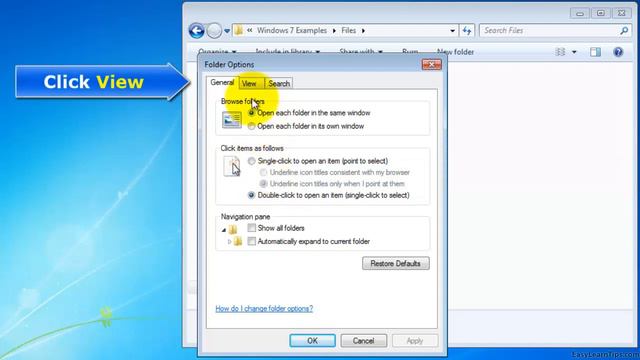Screen dimensions: 640x360
Task: Confirm with the OK button
Action: (312, 340)
